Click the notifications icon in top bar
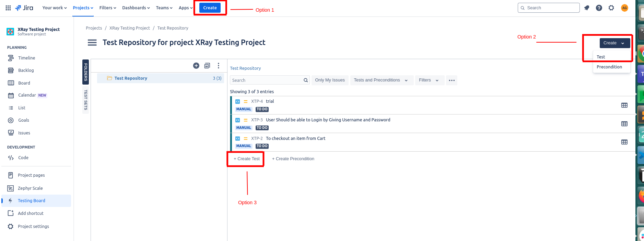The image size is (644, 241). (x=587, y=8)
